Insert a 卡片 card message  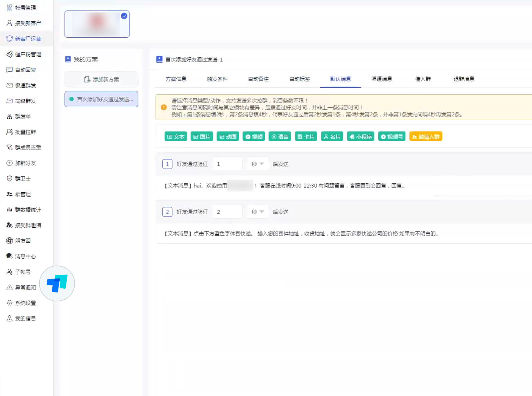click(x=306, y=136)
